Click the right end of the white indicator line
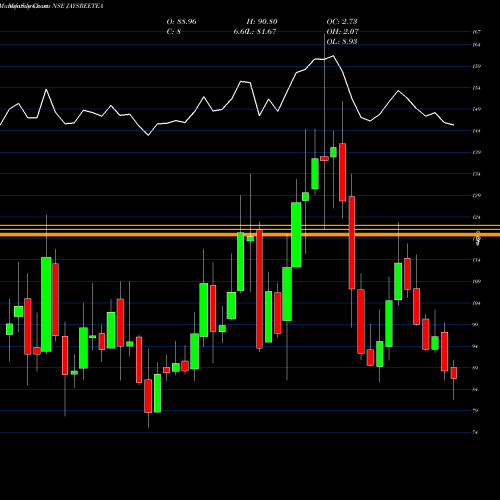 coord(453,125)
